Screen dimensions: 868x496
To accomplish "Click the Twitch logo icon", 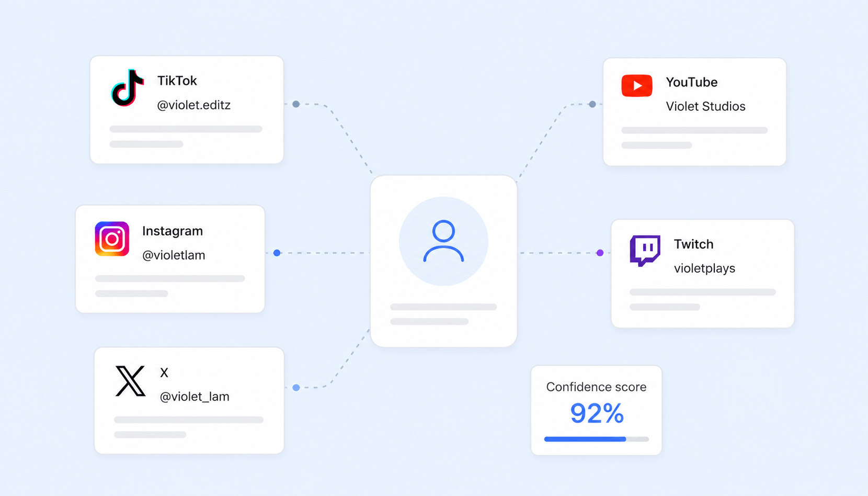I will pos(645,251).
